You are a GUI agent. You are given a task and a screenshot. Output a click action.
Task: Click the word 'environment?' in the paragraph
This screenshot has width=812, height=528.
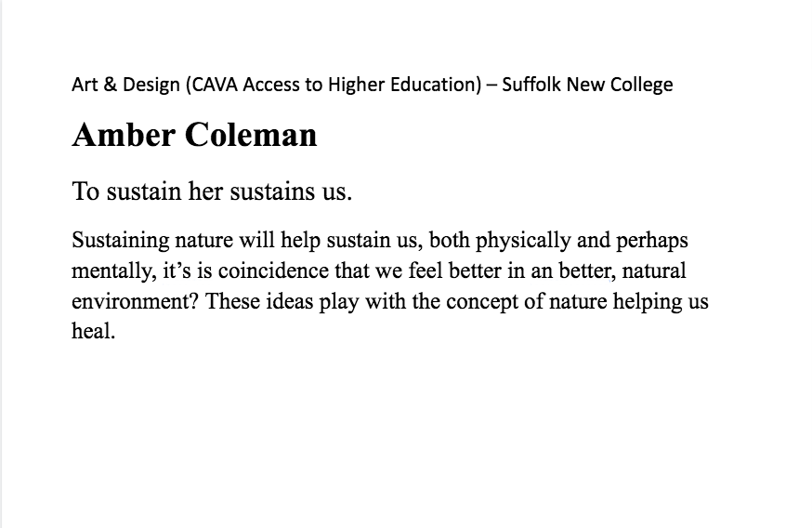[x=135, y=301]
